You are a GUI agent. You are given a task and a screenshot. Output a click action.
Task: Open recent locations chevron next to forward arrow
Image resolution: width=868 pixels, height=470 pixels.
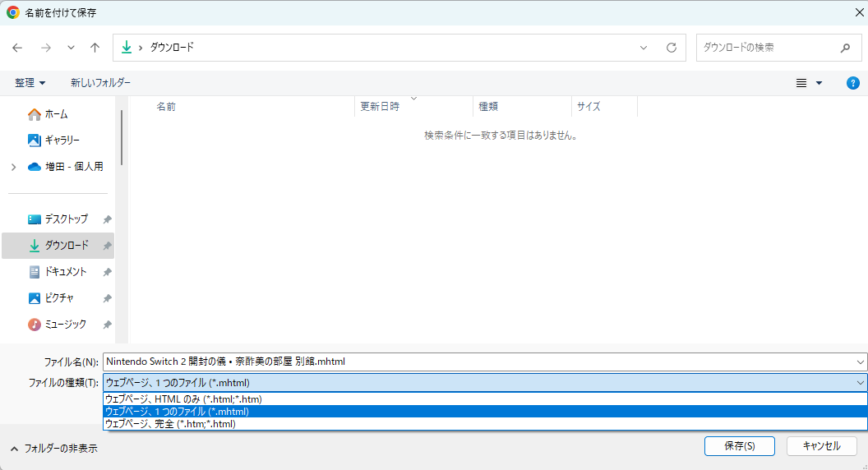click(x=71, y=48)
